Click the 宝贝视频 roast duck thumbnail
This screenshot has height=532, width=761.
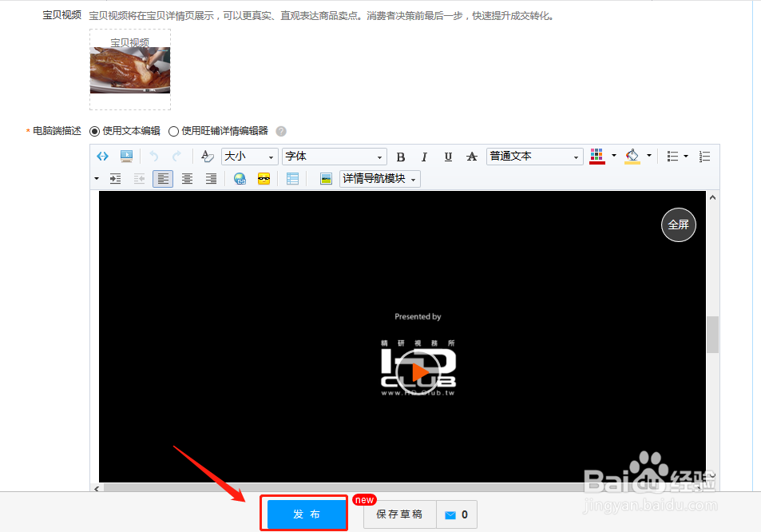pyautogui.click(x=130, y=70)
